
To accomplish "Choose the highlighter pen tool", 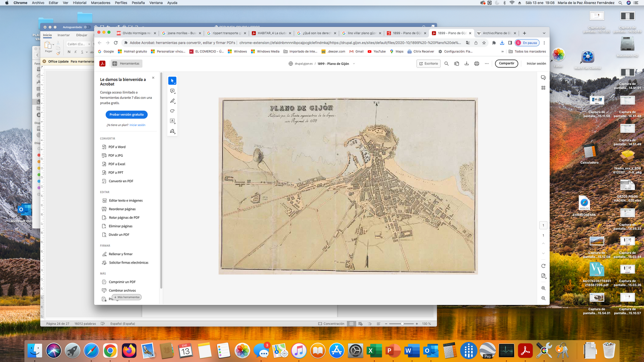I will point(172,101).
